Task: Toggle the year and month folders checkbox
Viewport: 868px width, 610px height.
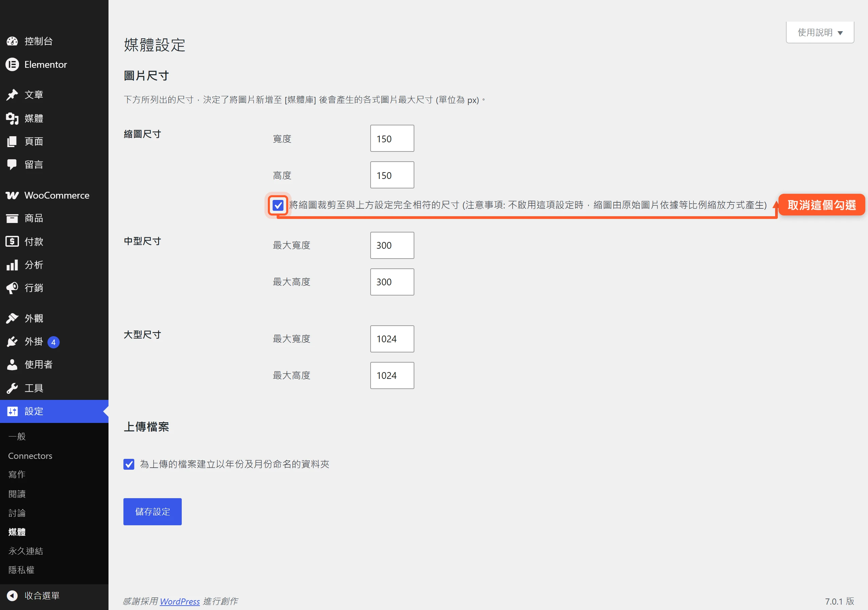Action: pos(129,464)
